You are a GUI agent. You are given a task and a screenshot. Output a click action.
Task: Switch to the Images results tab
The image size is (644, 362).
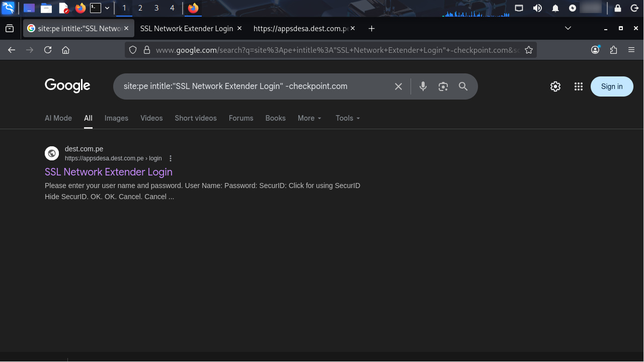(116, 118)
